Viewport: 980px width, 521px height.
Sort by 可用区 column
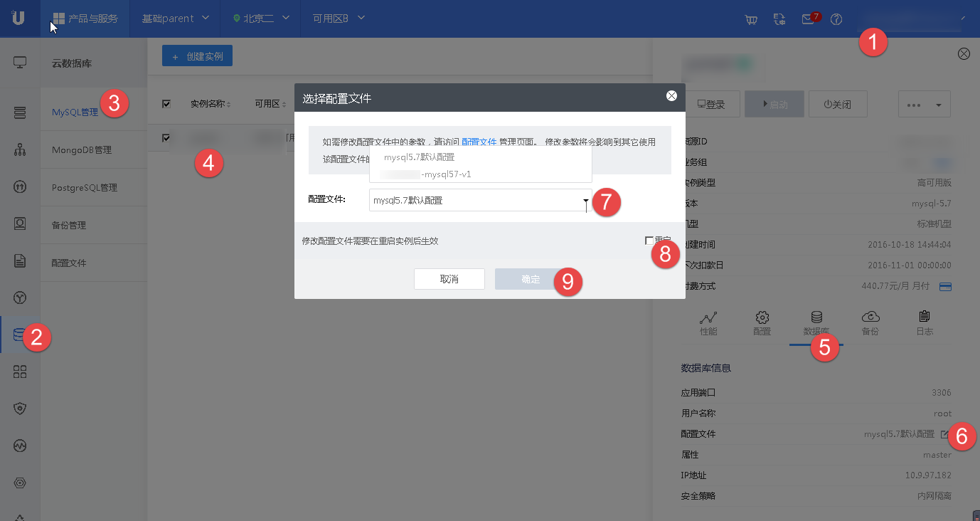coord(270,104)
